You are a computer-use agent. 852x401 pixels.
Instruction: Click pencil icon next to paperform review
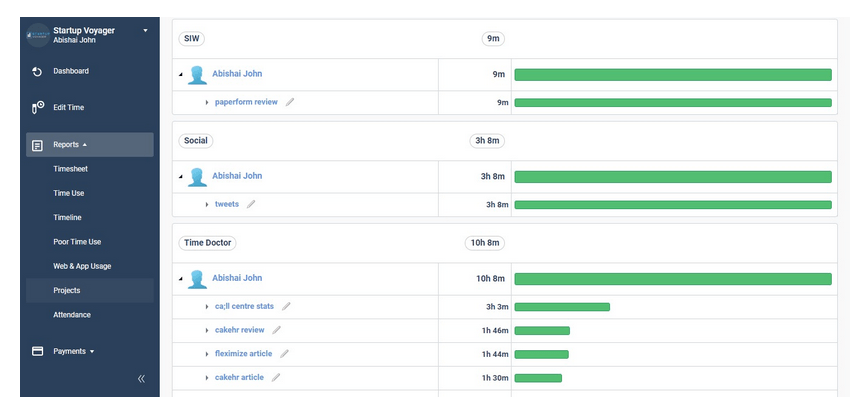point(290,102)
